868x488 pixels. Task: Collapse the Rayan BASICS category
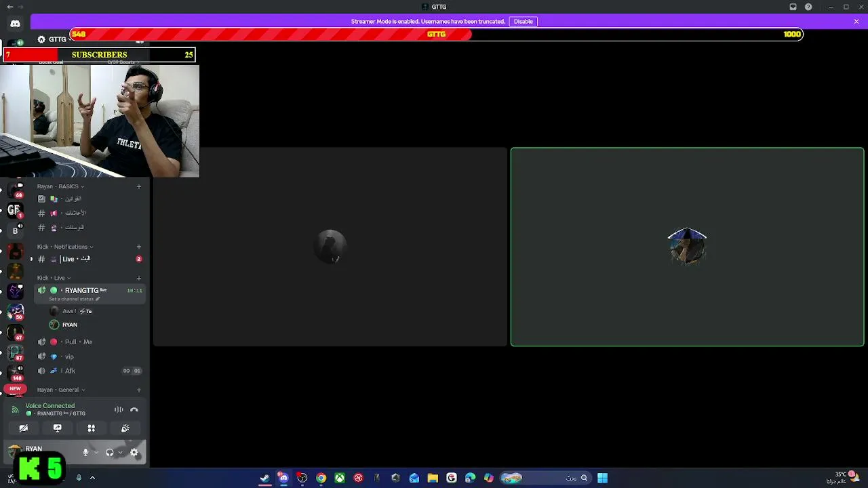click(60, 186)
